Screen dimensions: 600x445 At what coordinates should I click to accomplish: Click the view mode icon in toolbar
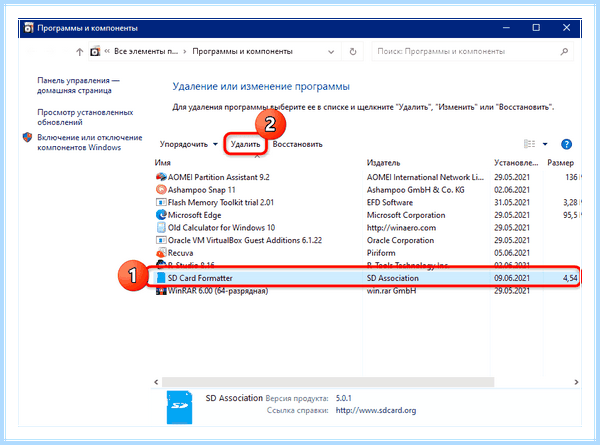(529, 144)
